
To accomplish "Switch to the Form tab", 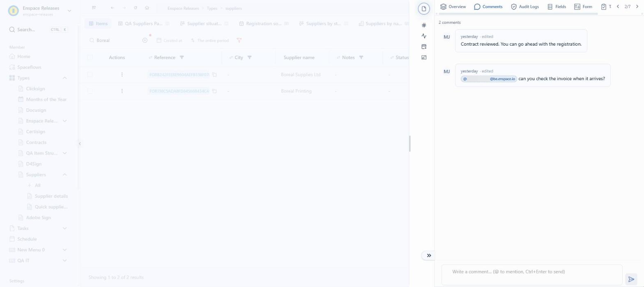I will (x=583, y=7).
